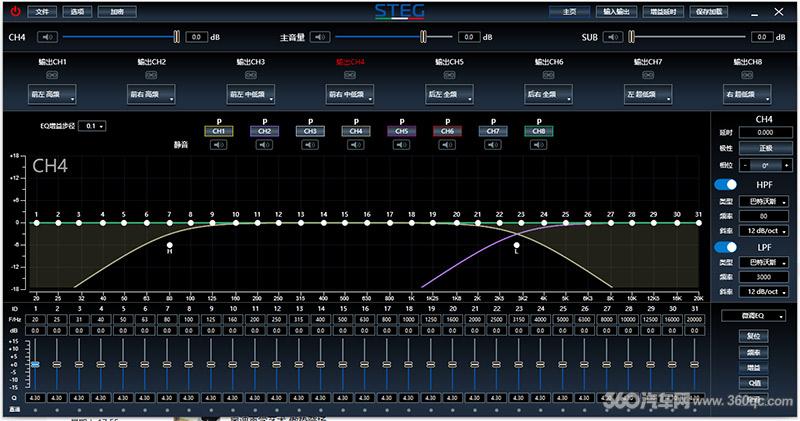Click the link icon under 输出CH8
Screen dimensions: 800x421
pos(747,75)
